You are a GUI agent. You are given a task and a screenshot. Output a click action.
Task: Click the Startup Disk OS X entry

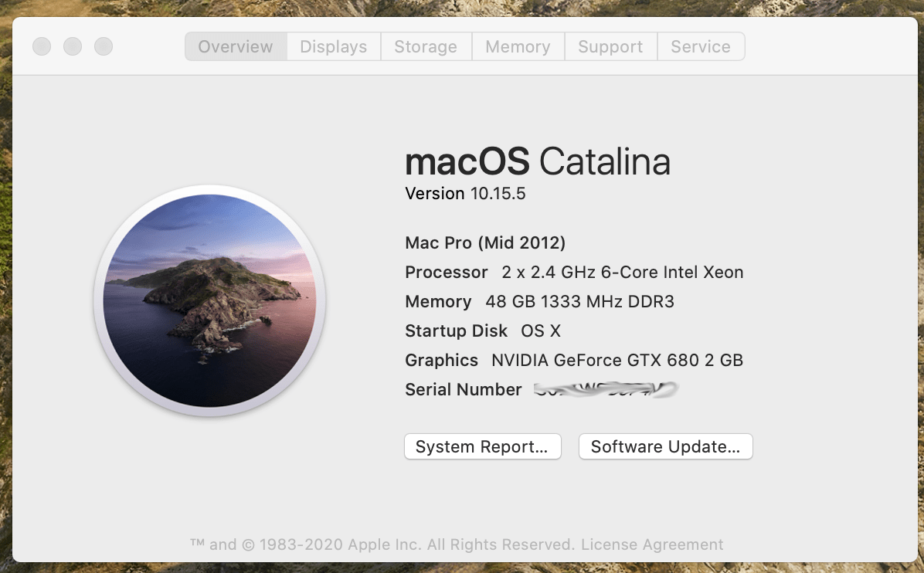click(x=482, y=331)
